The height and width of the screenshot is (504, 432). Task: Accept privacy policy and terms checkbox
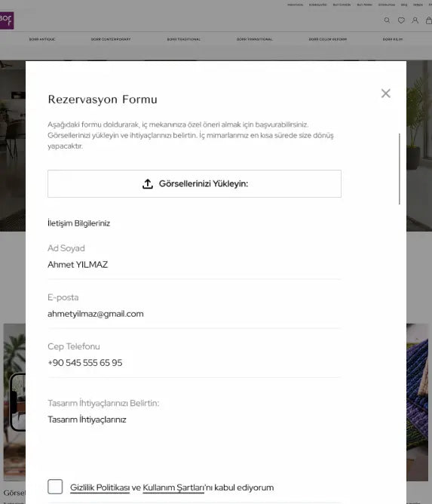(x=55, y=487)
